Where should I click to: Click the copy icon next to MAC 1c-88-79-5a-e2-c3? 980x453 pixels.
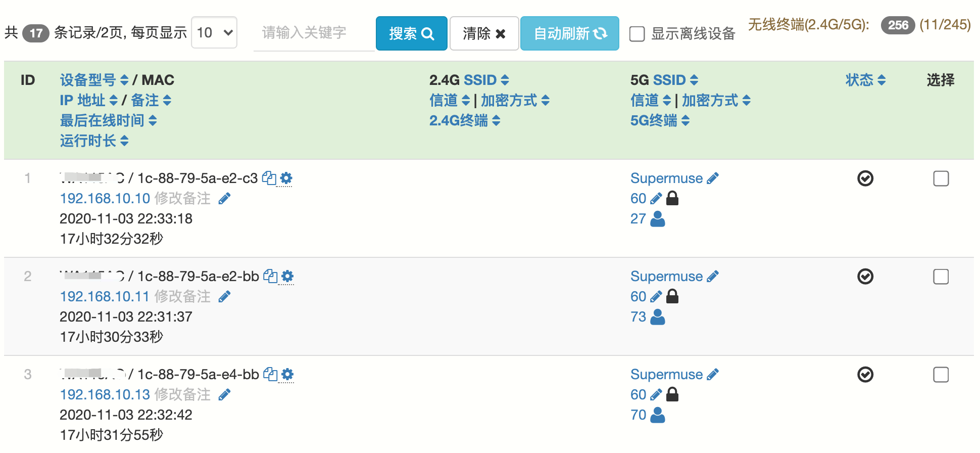(x=269, y=178)
